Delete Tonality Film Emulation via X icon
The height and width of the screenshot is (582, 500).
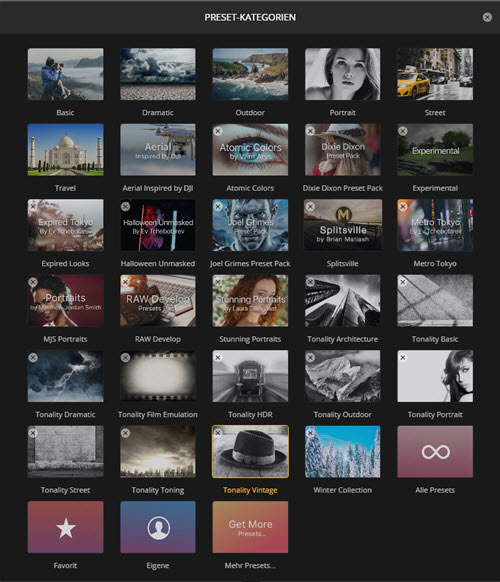125,357
